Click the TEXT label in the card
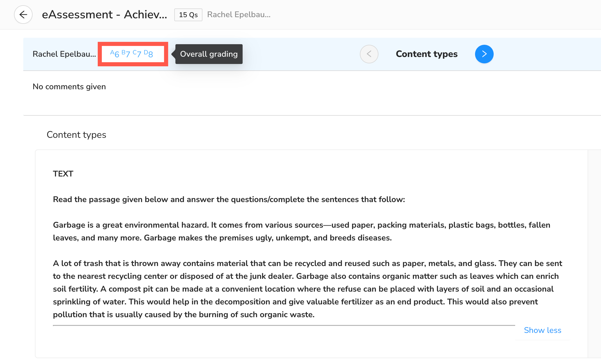601x364 pixels. coord(63,174)
